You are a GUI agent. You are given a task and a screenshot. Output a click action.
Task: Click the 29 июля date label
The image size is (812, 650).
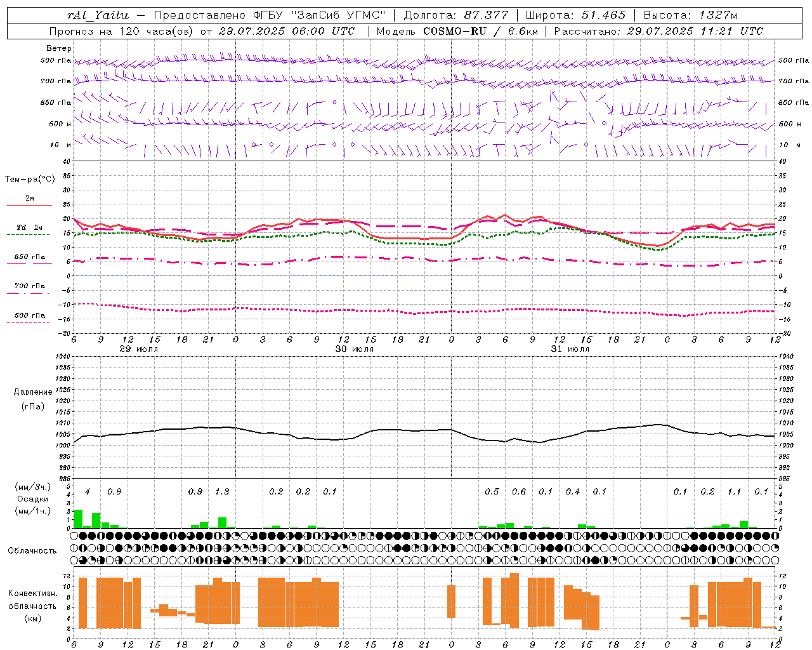coord(139,349)
